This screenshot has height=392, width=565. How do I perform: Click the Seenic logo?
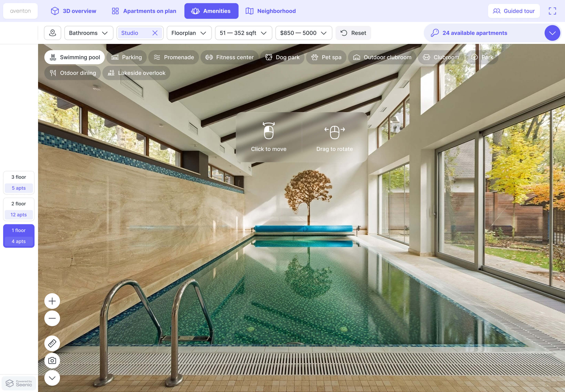19,383
